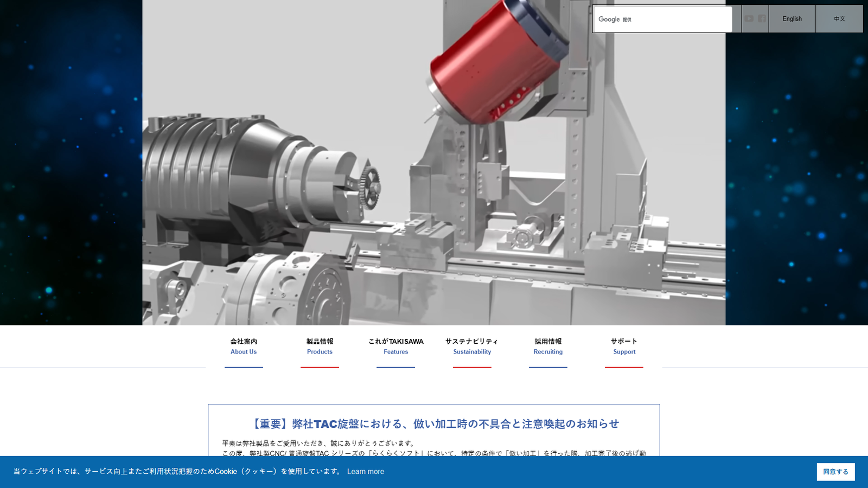Screen dimensions: 868x488
Task: Navigate to 会社案内 About Us
Action: [x=243, y=346]
